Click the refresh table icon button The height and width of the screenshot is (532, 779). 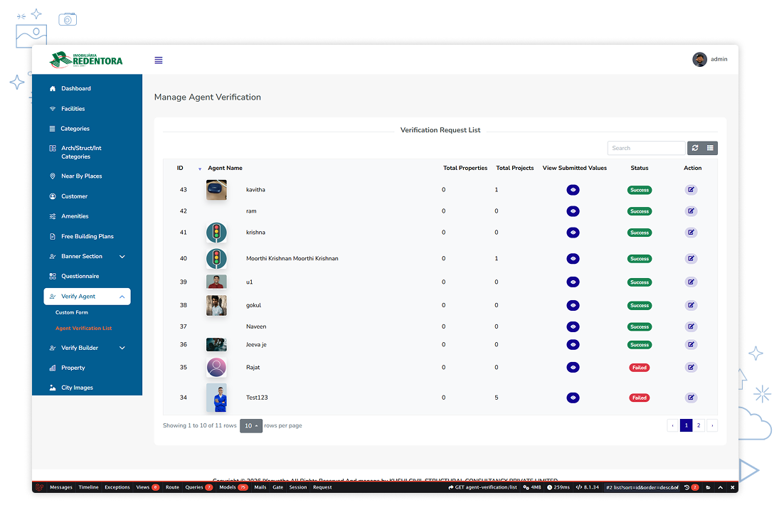(695, 148)
